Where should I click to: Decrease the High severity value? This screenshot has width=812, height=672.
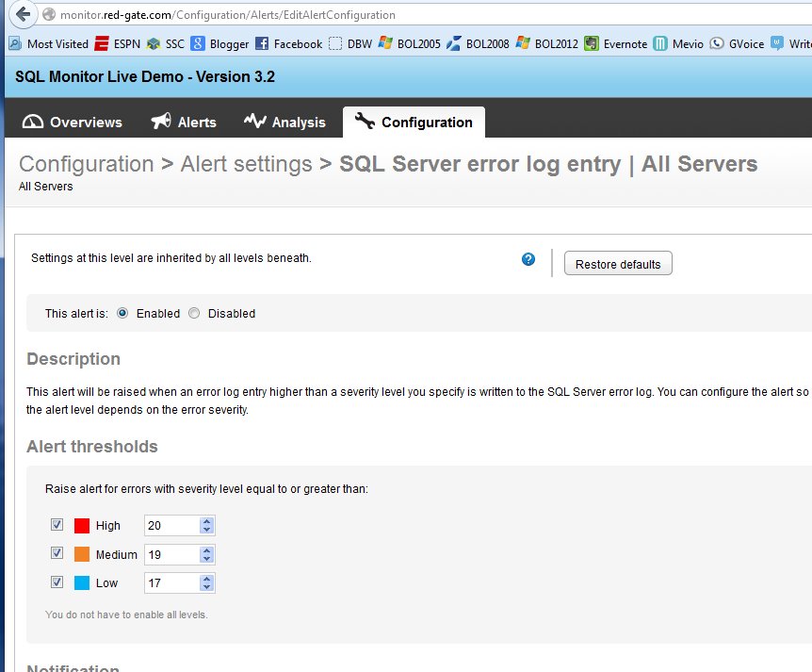coord(206,530)
